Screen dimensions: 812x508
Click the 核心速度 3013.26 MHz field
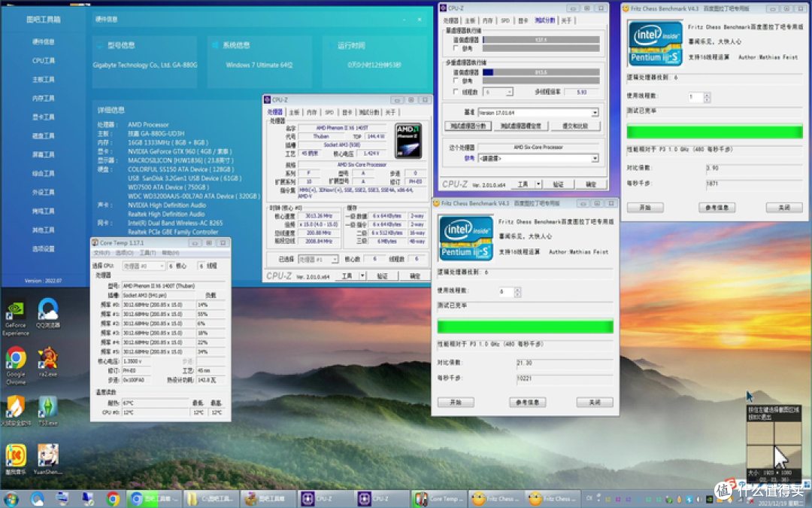319,216
